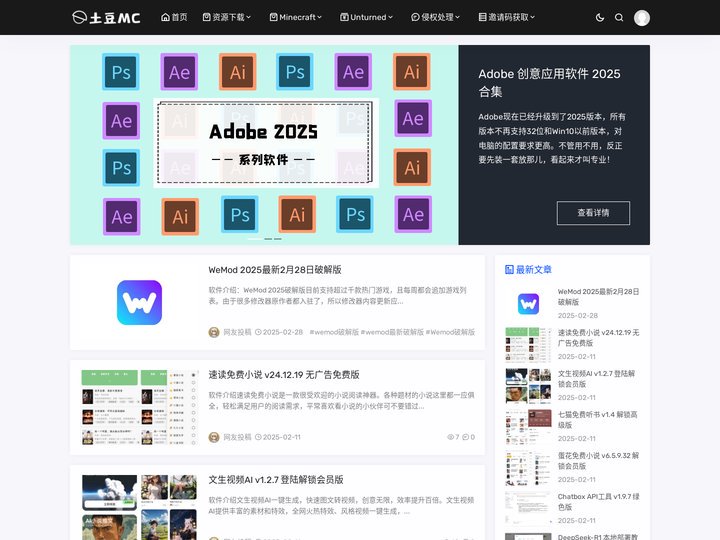Click the 2025-02-28 date on WeMod post
Image resolution: width=720 pixels, height=540 pixels.
click(x=283, y=332)
